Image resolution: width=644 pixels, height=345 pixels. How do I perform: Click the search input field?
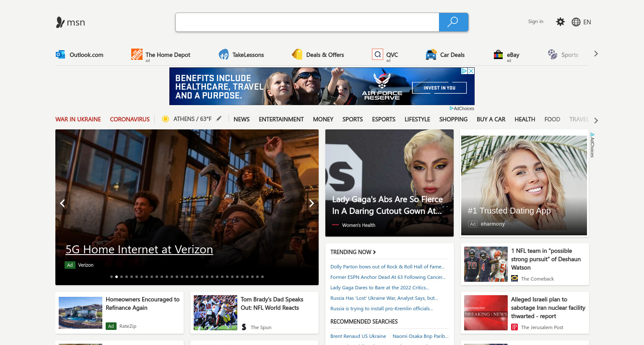pos(307,22)
